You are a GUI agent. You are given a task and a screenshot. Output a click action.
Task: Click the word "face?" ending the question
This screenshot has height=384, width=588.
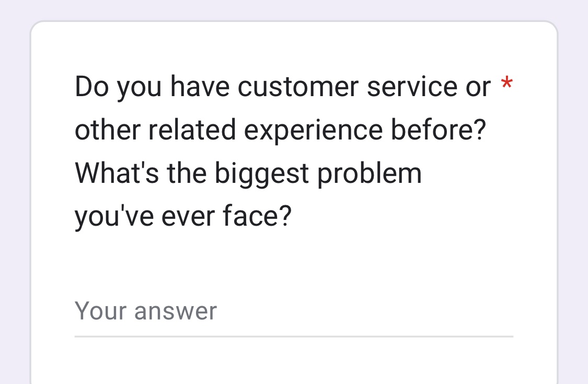[257, 216]
